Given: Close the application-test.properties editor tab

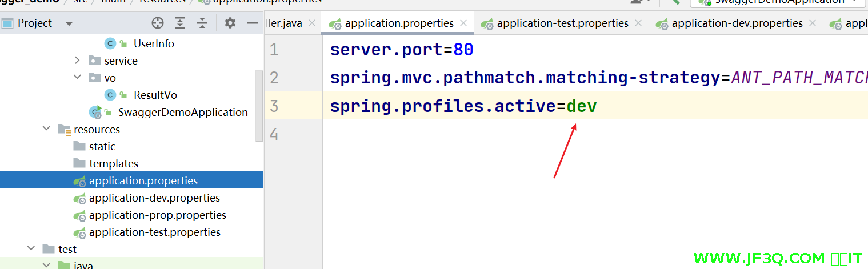Looking at the screenshot, I should (638, 23).
